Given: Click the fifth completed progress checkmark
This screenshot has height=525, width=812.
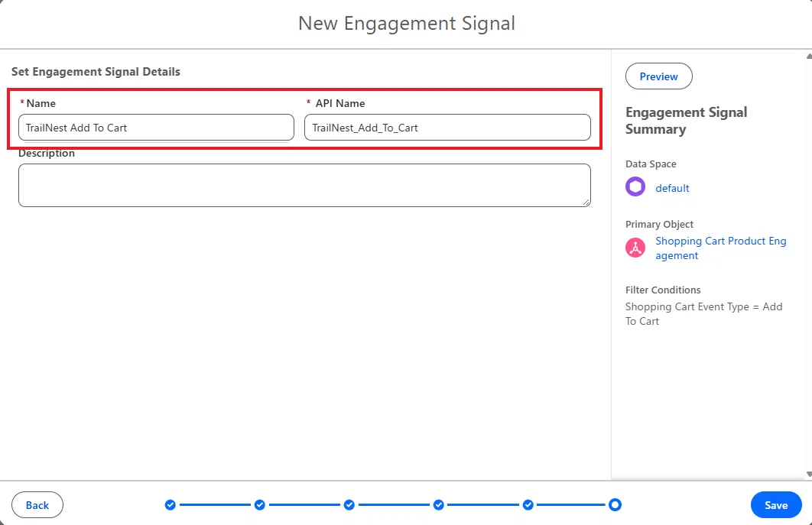Looking at the screenshot, I should tap(528, 505).
